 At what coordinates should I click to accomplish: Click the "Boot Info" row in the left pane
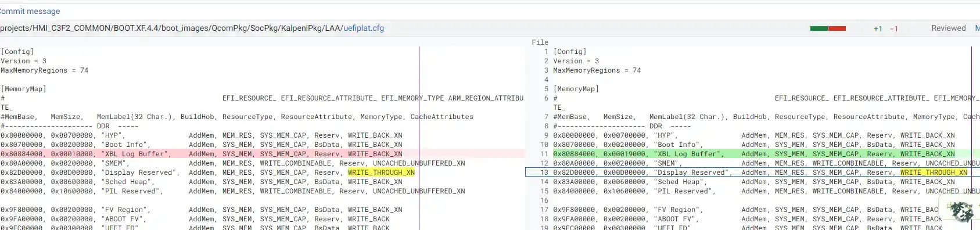point(202,145)
